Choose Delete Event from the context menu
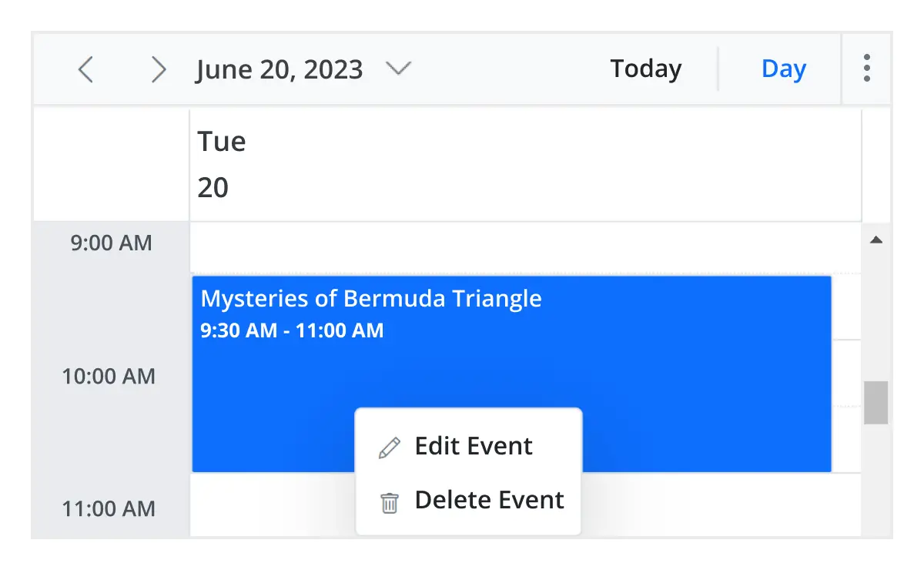924x570 pixels. coord(490,500)
